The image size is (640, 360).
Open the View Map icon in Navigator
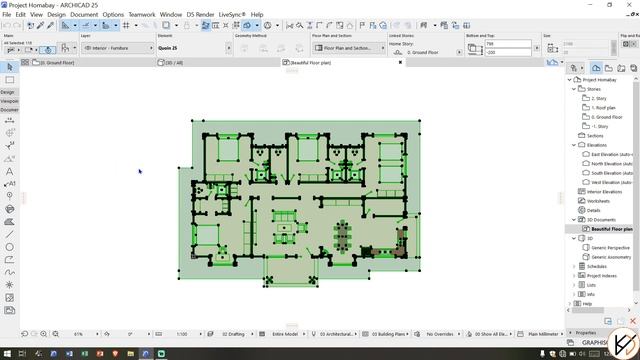click(609, 68)
